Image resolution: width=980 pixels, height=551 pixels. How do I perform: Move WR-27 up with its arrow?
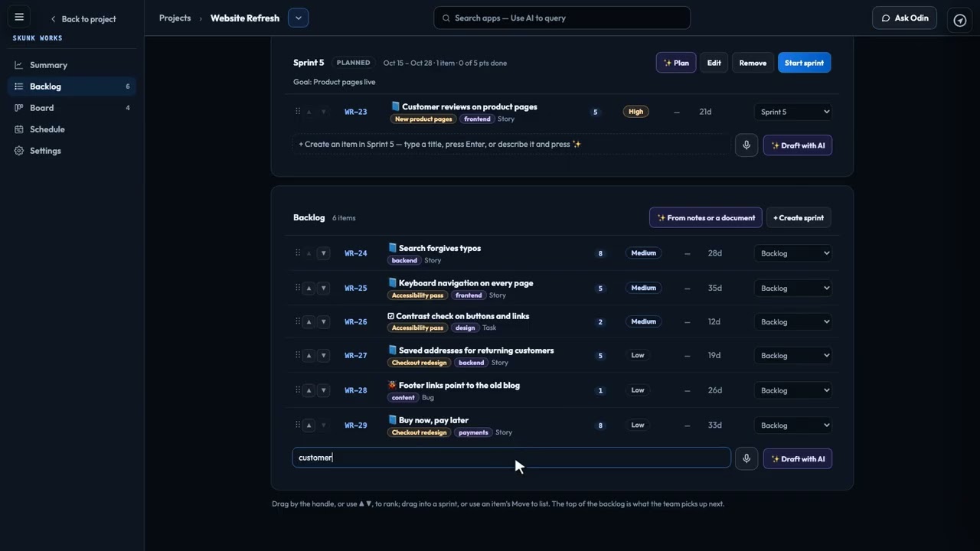(x=309, y=356)
